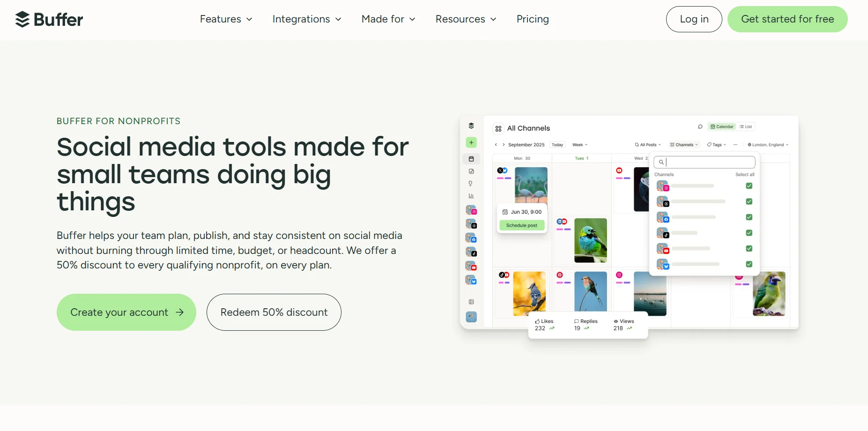Expand the Features menu
868x431 pixels.
coord(226,19)
